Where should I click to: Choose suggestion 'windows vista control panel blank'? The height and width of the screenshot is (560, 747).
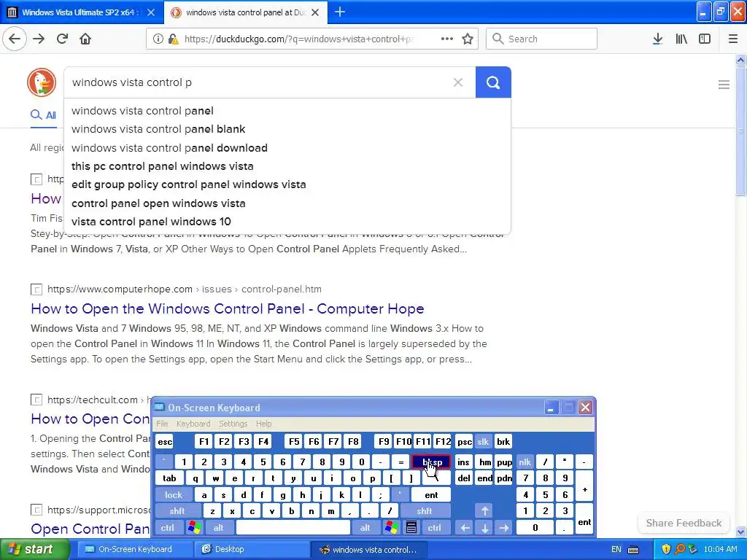point(287,129)
